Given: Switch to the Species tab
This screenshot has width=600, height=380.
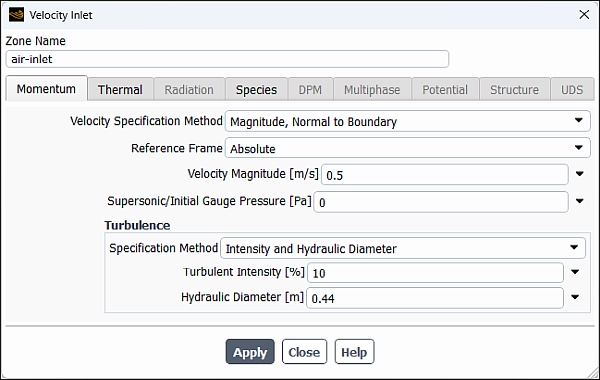Looking at the screenshot, I should 256,90.
